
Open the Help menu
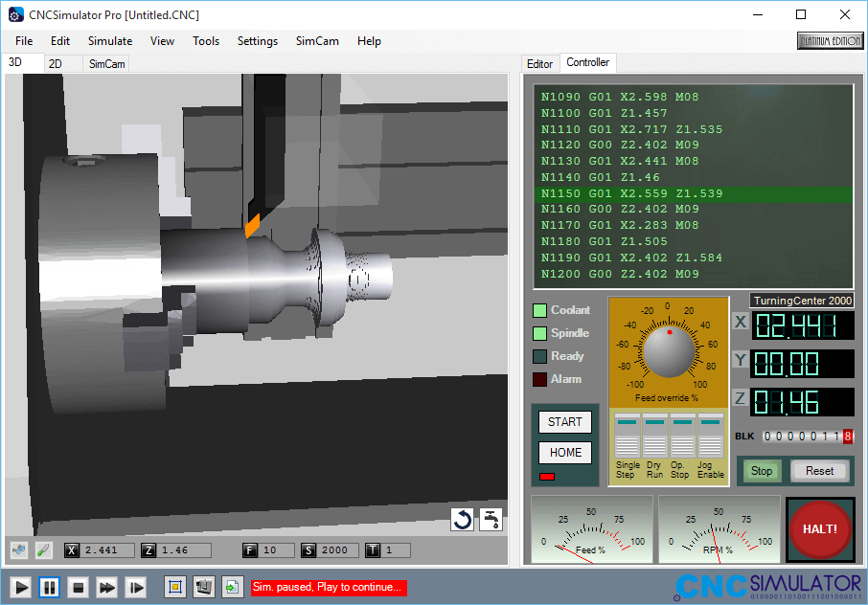[369, 41]
